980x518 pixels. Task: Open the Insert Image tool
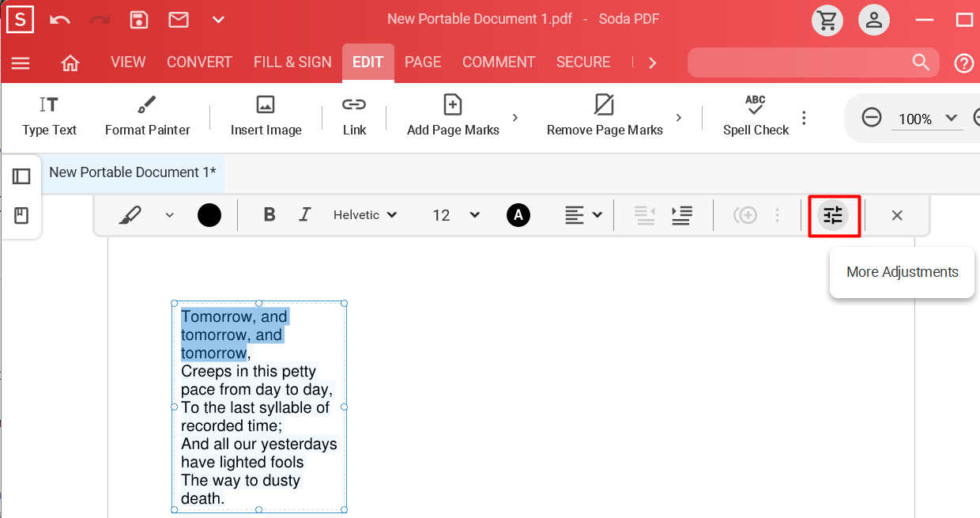(x=265, y=115)
